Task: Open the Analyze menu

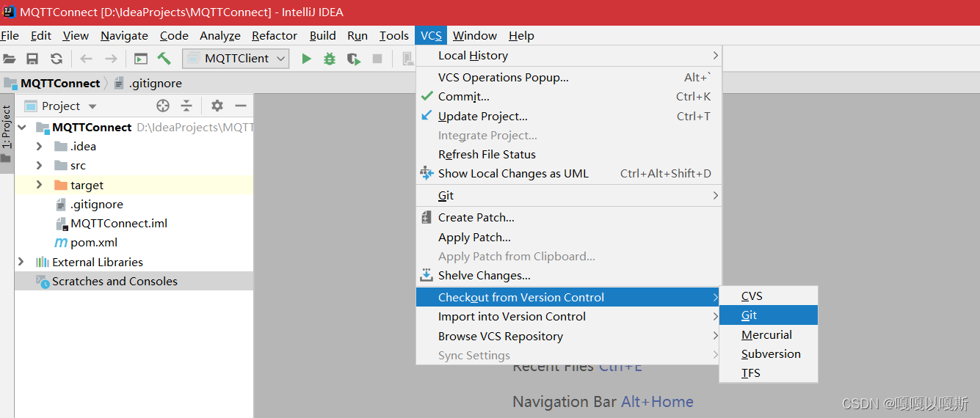Action: (x=220, y=35)
